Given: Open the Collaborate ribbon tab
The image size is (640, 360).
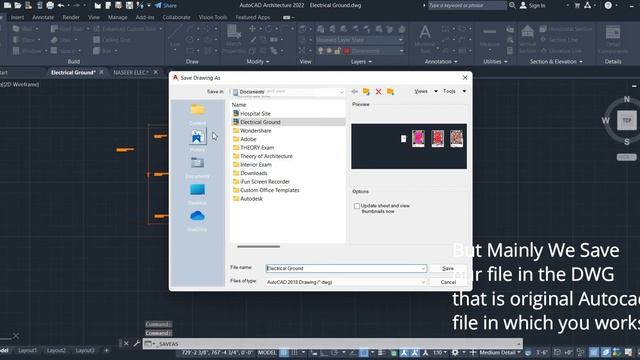Looking at the screenshot, I should coord(176,18).
